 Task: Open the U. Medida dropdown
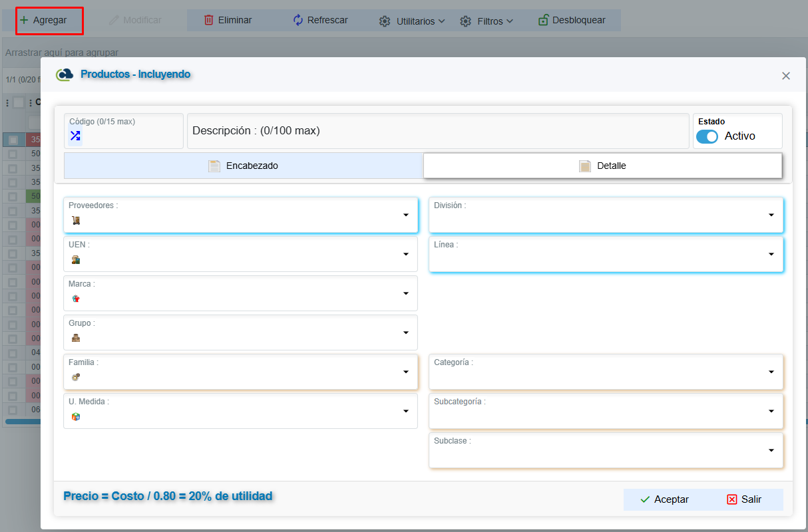click(x=406, y=411)
